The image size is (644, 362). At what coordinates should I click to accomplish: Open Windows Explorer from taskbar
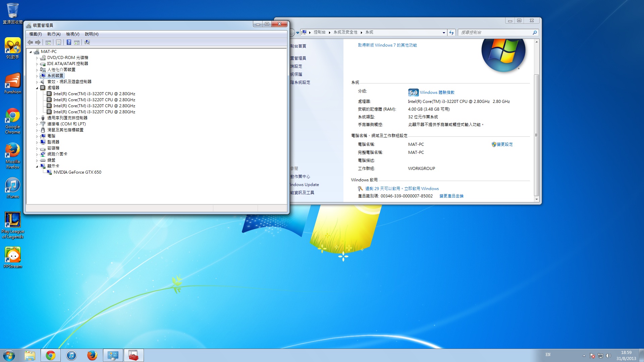30,355
